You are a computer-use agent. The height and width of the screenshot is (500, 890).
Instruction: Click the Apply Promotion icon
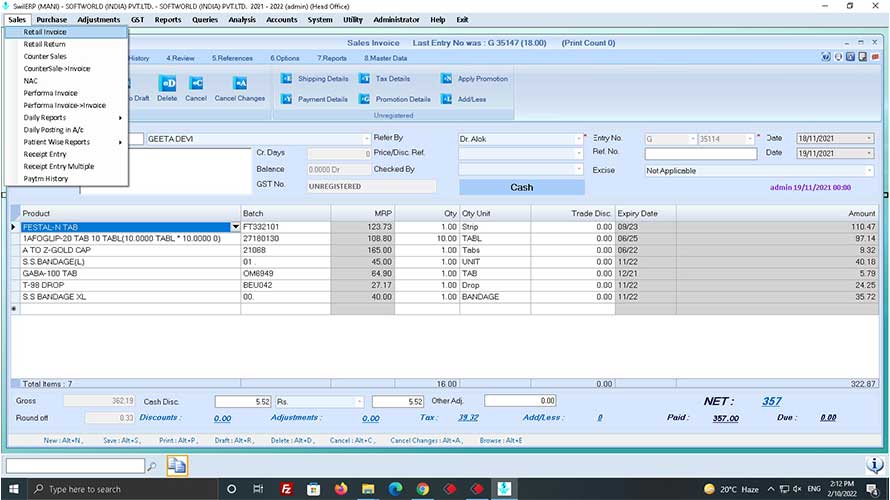pos(447,79)
